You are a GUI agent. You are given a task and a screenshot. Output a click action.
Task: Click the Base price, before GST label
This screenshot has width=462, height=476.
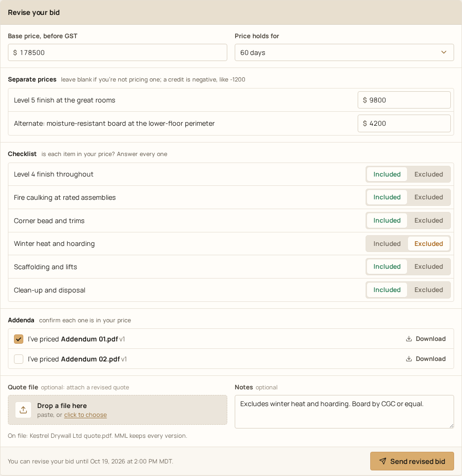tap(42, 36)
